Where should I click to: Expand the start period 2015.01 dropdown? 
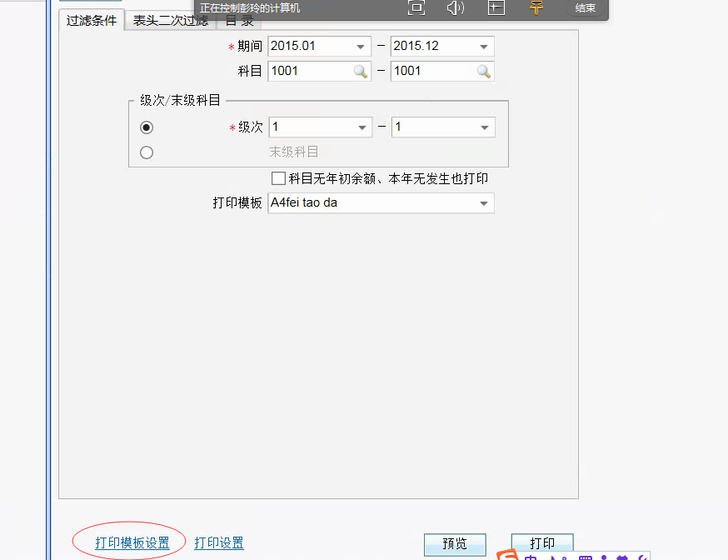tap(362, 46)
